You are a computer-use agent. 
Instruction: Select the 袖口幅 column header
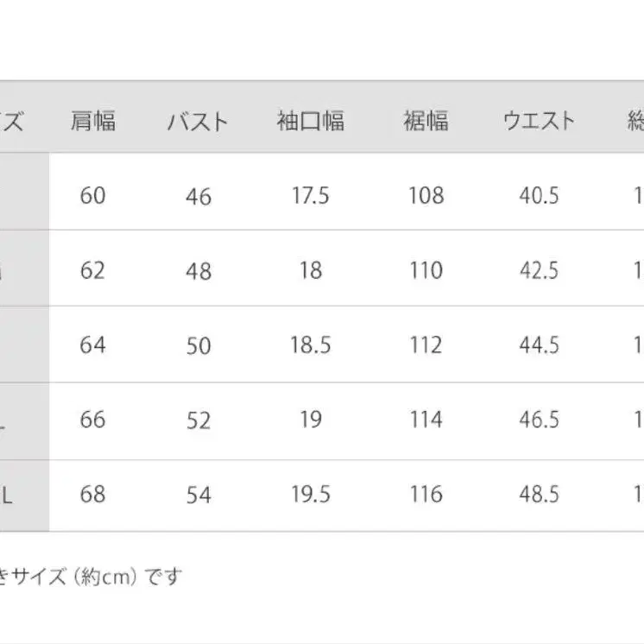tap(311, 121)
